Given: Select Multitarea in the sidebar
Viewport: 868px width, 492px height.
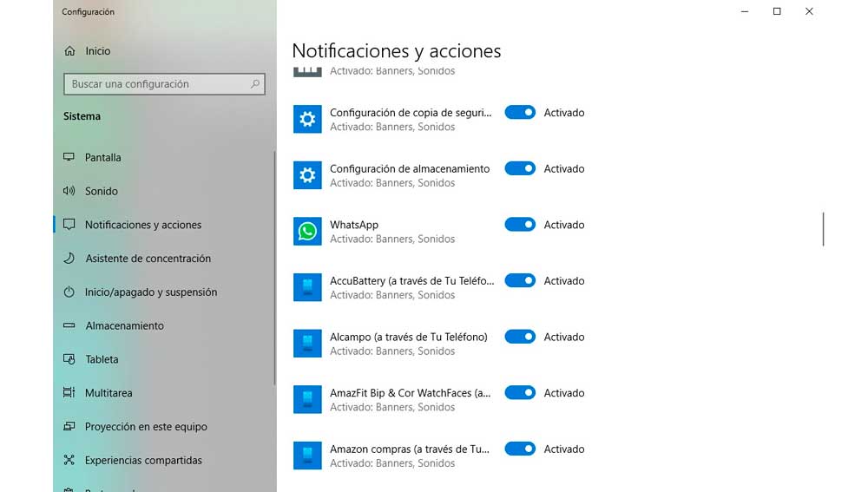Looking at the screenshot, I should point(108,393).
